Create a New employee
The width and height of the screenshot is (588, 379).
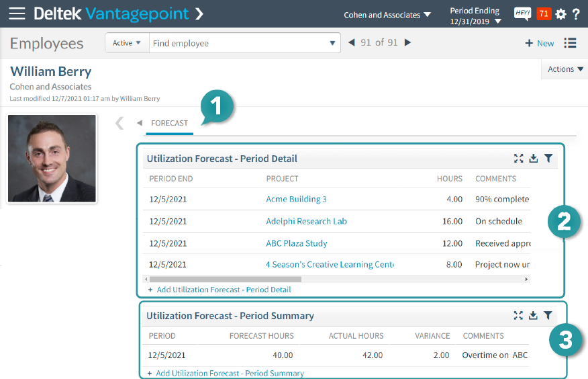539,44
